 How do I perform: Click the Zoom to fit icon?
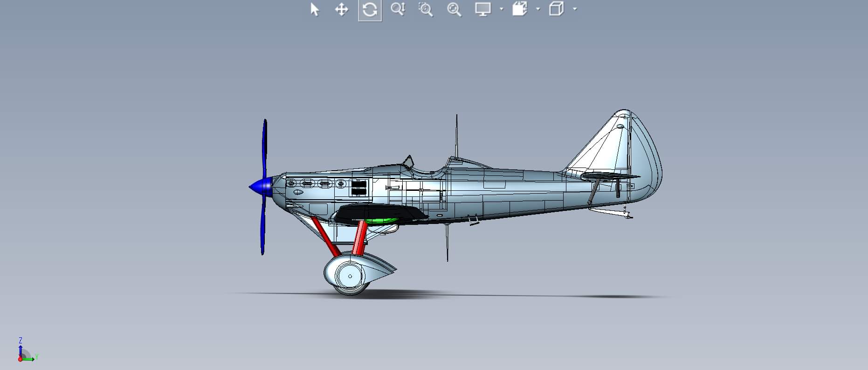tap(454, 9)
